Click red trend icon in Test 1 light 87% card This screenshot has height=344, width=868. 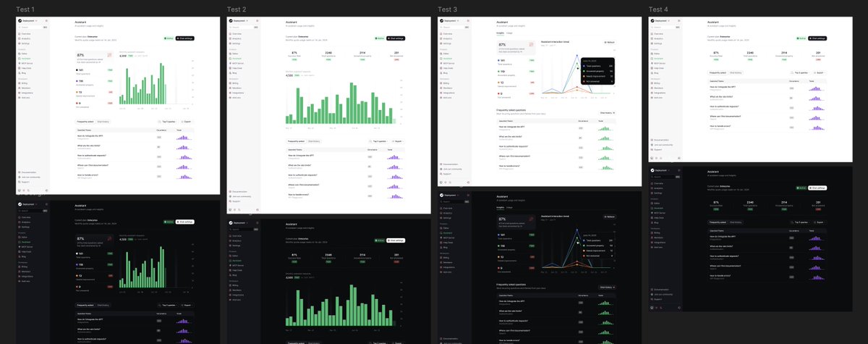point(109,54)
